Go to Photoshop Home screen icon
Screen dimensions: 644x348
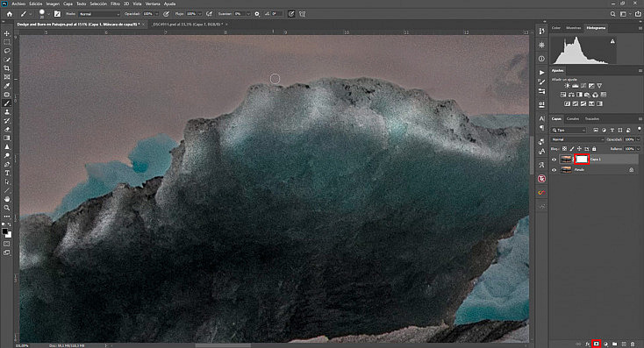(x=10, y=14)
